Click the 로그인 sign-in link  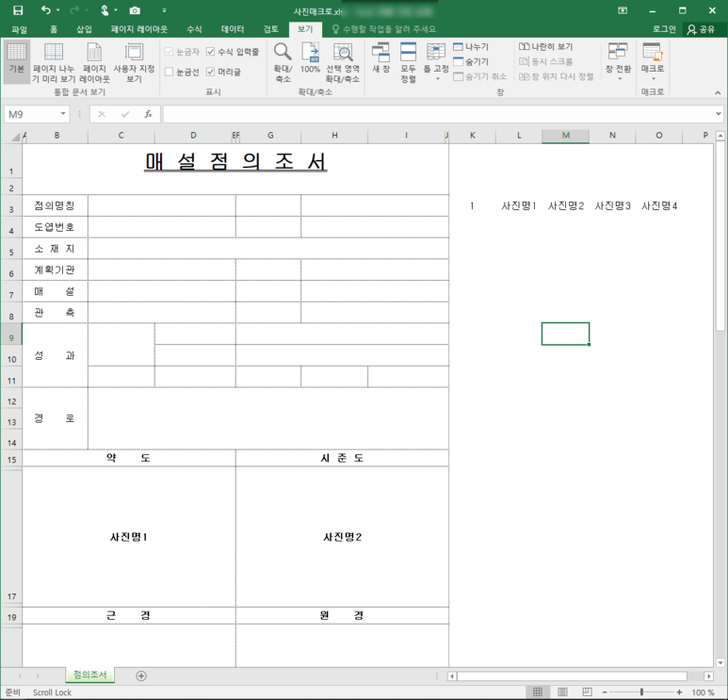[664, 29]
